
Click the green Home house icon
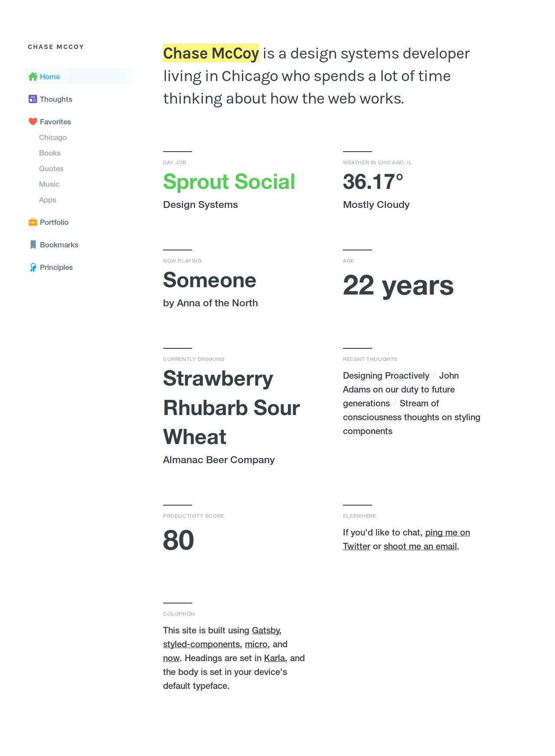click(33, 77)
